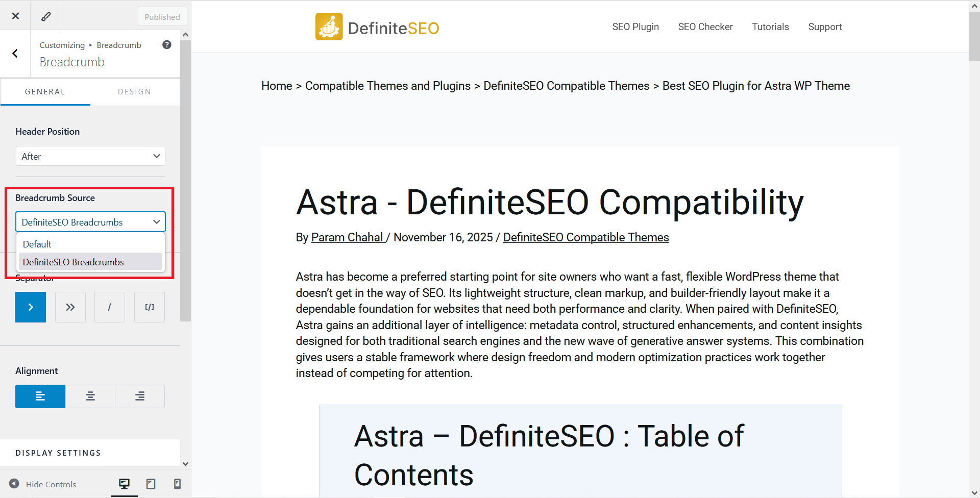980x498 pixels.
Task: Click the Published button
Action: tap(162, 16)
